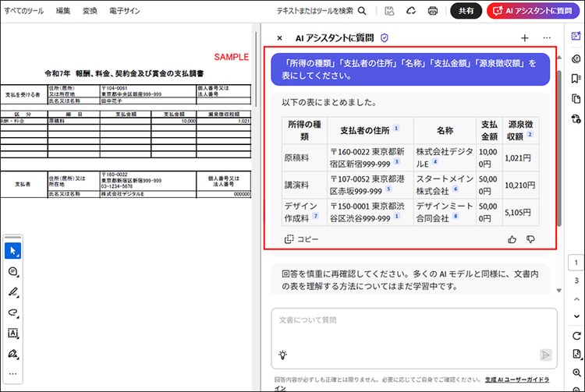Viewport: 585px width, 392px height.
Task: Click thumbs up on the AI answer
Action: pyautogui.click(x=512, y=239)
